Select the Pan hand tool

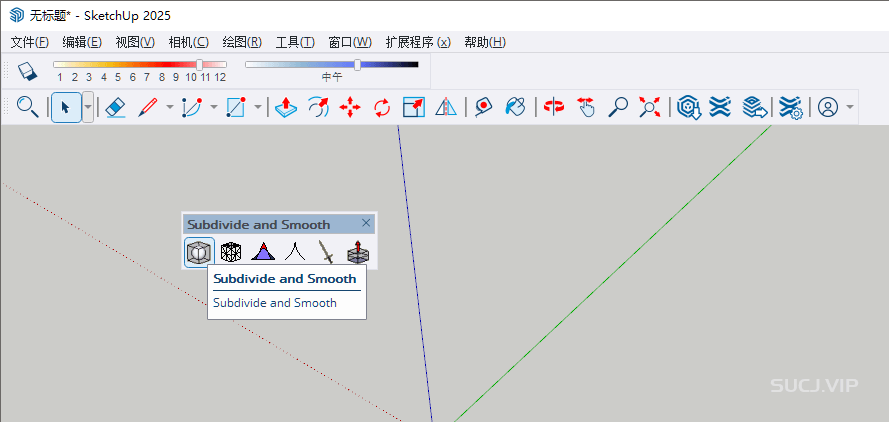(586, 107)
